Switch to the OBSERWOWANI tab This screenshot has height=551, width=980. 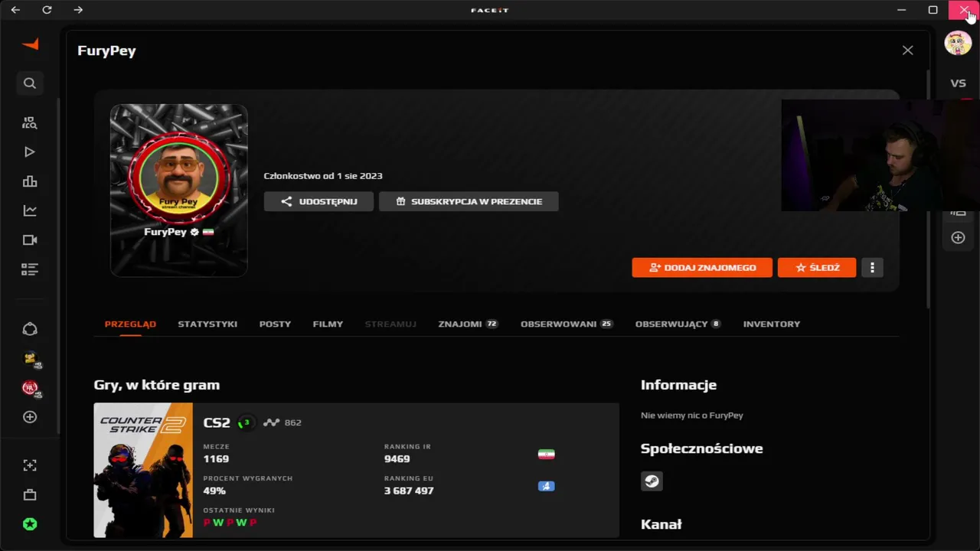[567, 324]
